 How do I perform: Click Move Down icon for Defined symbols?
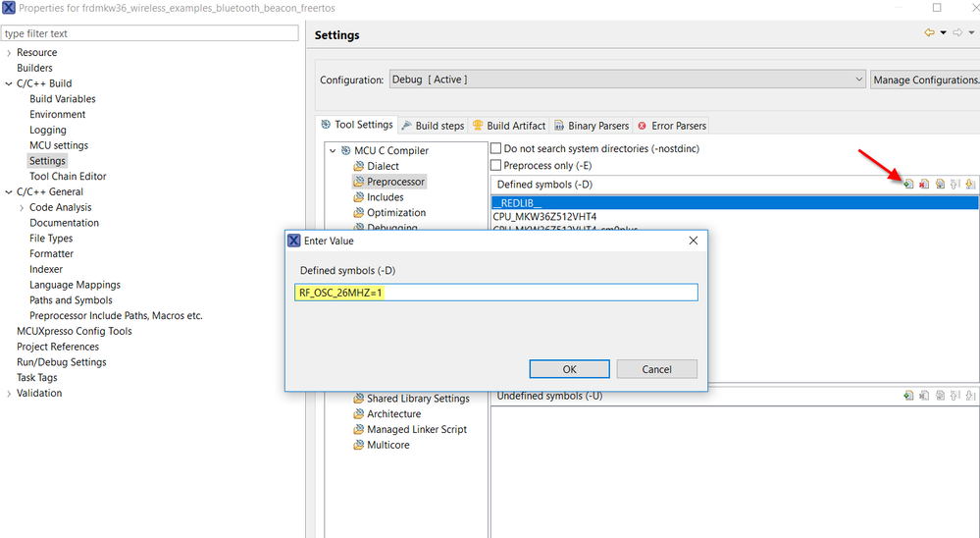point(970,184)
